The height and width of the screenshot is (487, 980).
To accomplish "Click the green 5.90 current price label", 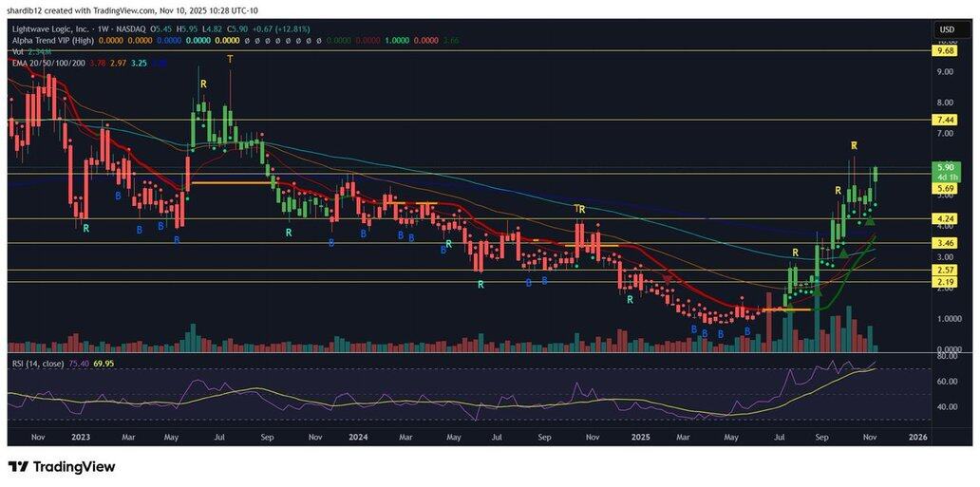I will tap(946, 166).
